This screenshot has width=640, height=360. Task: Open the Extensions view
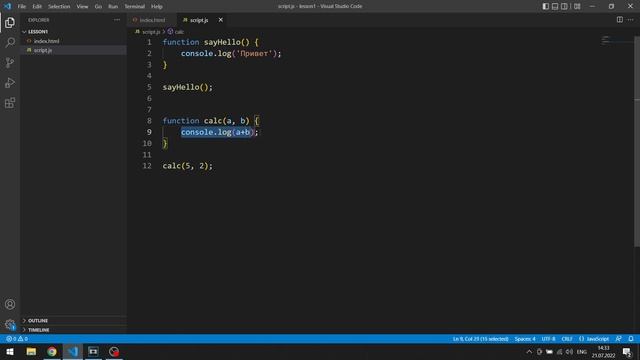coord(10,102)
